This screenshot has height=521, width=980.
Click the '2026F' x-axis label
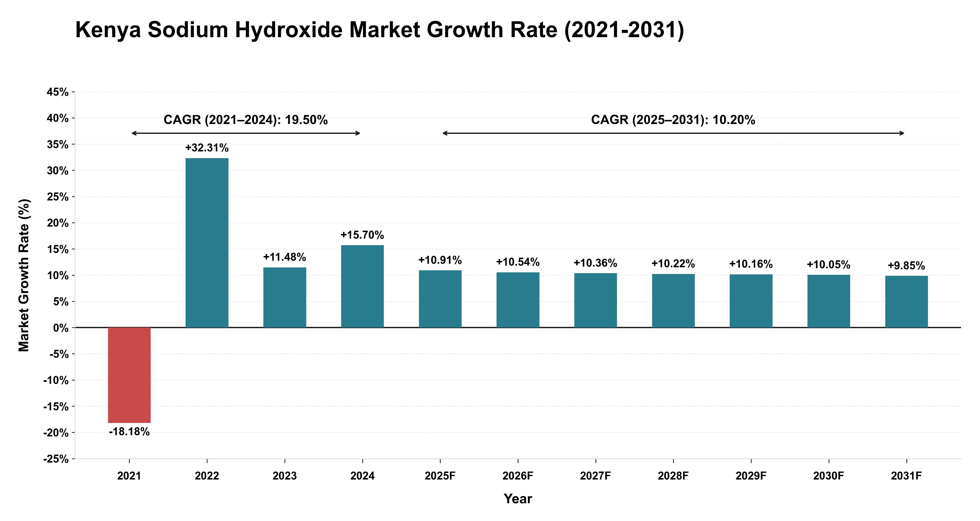(x=518, y=476)
